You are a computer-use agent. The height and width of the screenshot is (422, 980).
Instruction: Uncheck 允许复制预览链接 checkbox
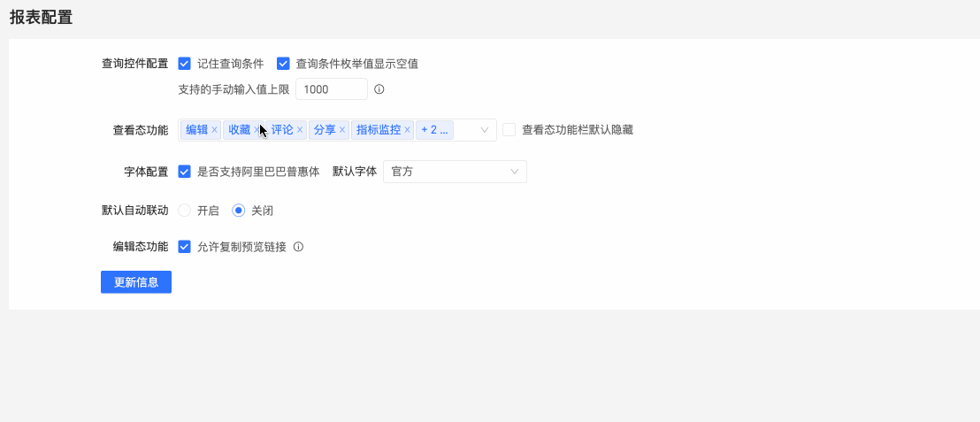coord(185,247)
